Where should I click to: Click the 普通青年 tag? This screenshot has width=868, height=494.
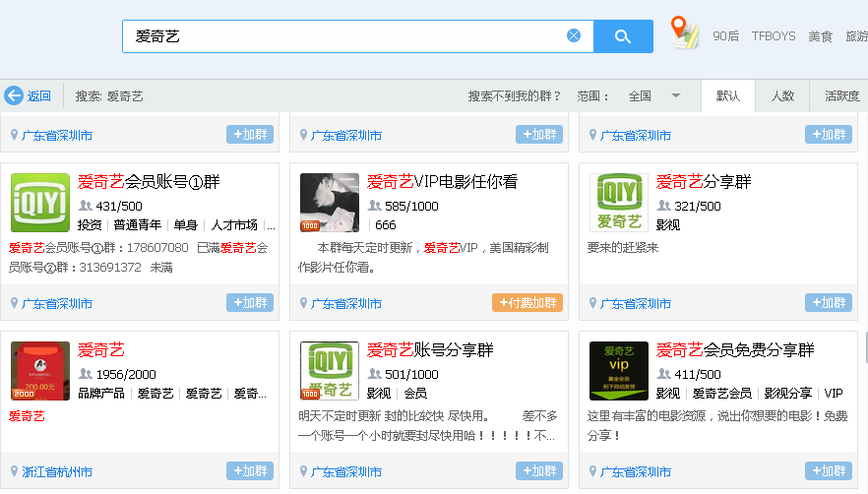pos(138,224)
